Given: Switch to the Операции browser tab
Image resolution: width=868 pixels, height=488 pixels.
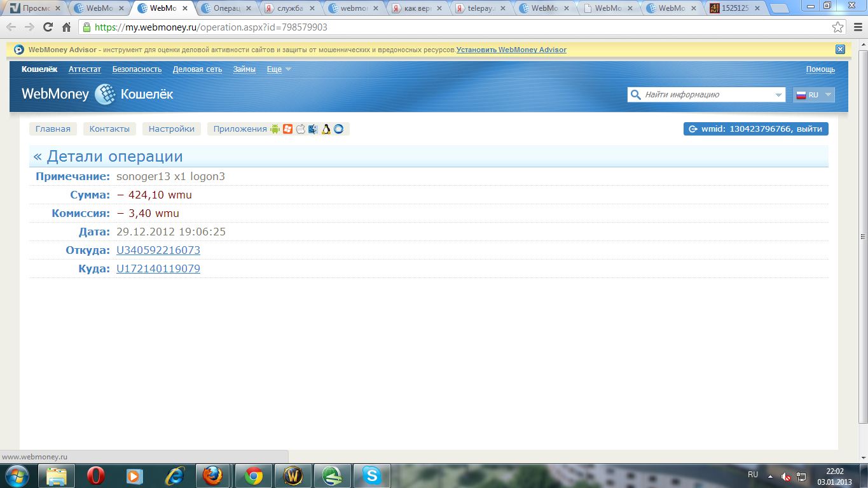Looking at the screenshot, I should [x=228, y=8].
